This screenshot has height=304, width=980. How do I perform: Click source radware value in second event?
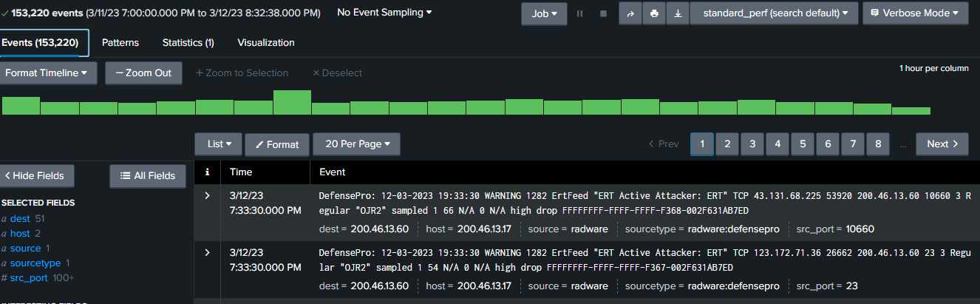point(590,286)
